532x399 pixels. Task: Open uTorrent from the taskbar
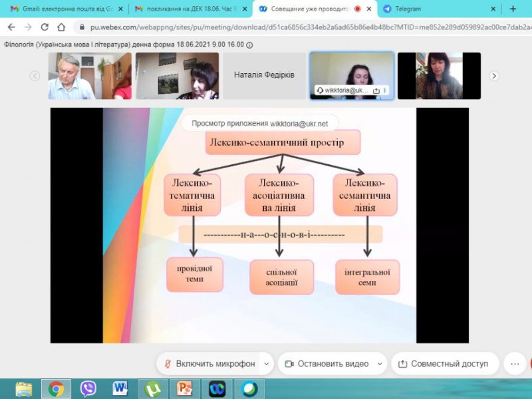pos(152,388)
